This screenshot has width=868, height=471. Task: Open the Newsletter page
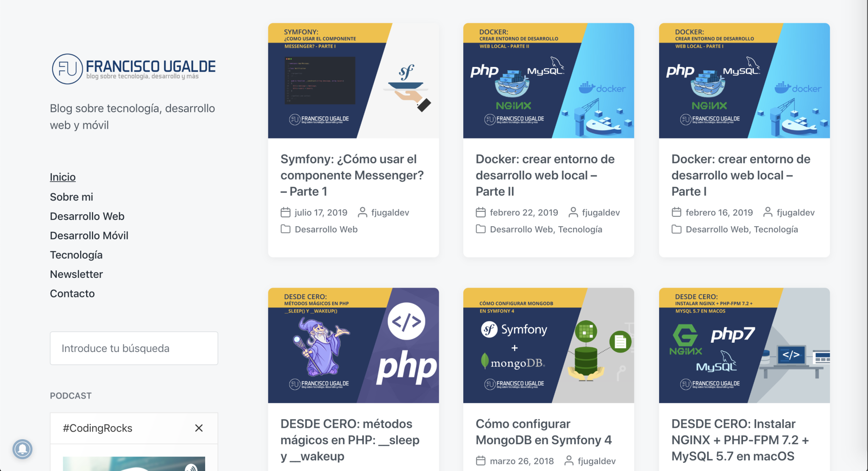[76, 274]
